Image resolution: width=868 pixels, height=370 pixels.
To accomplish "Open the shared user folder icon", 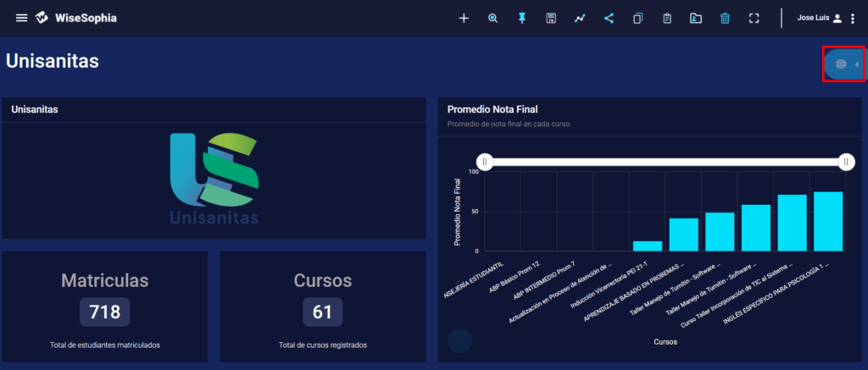I will pyautogui.click(x=696, y=19).
